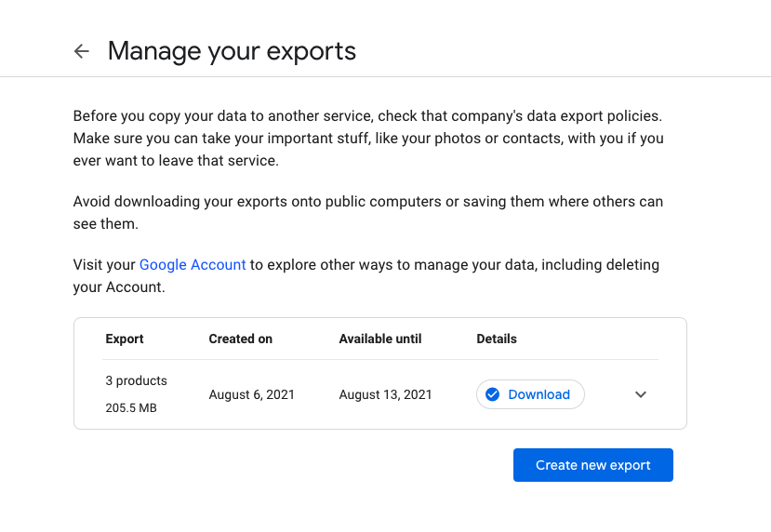Select the 'Export' column header
The image size is (771, 532).
click(125, 339)
